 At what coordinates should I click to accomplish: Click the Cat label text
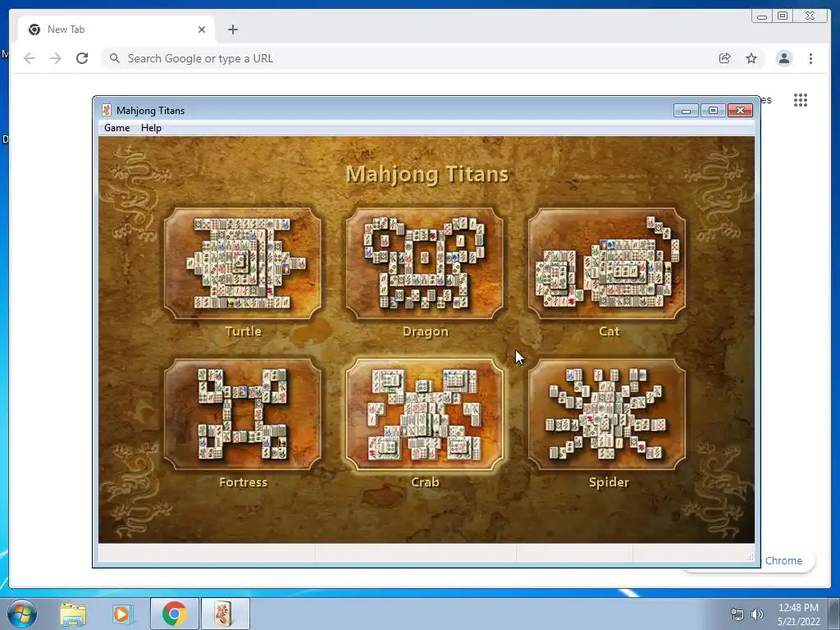point(609,331)
